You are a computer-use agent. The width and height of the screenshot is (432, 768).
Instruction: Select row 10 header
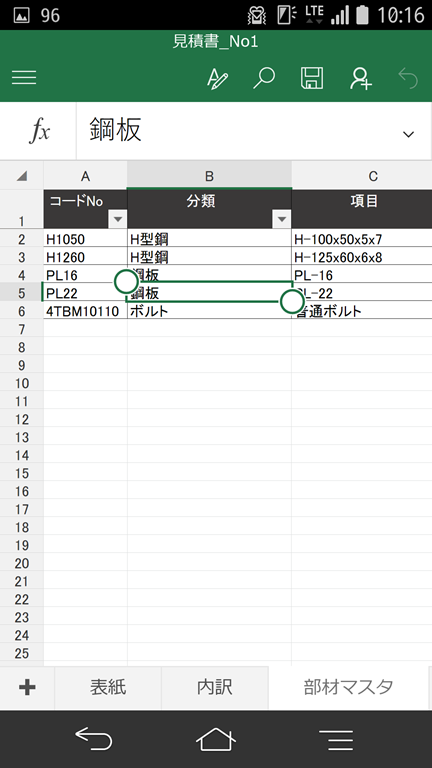tap(22, 383)
